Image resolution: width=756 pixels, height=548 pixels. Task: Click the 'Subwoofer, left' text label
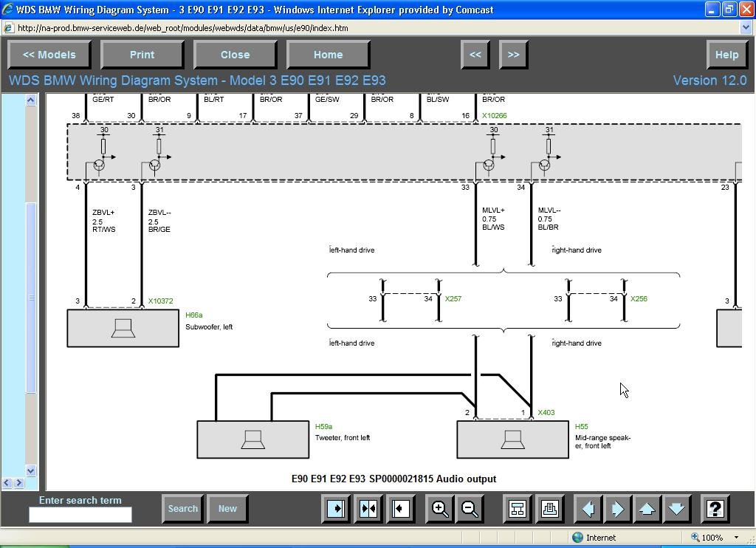pyautogui.click(x=209, y=327)
